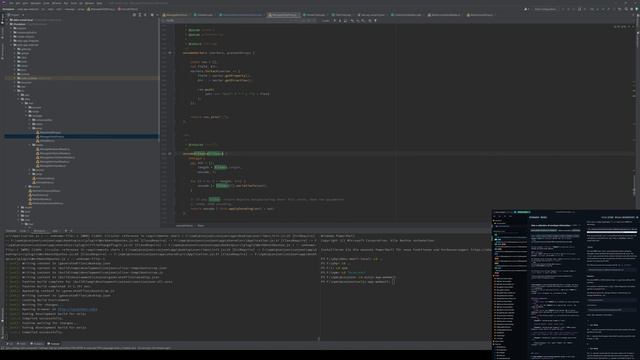Viewport: 640px width, 360px height.
Task: Open the Navigate menu
Action: pyautogui.click(x=36, y=3)
